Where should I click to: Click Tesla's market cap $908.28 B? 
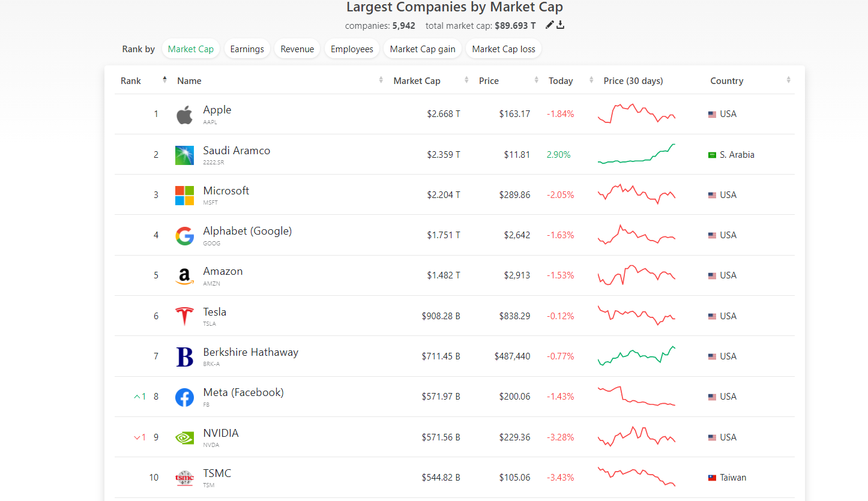[441, 316]
